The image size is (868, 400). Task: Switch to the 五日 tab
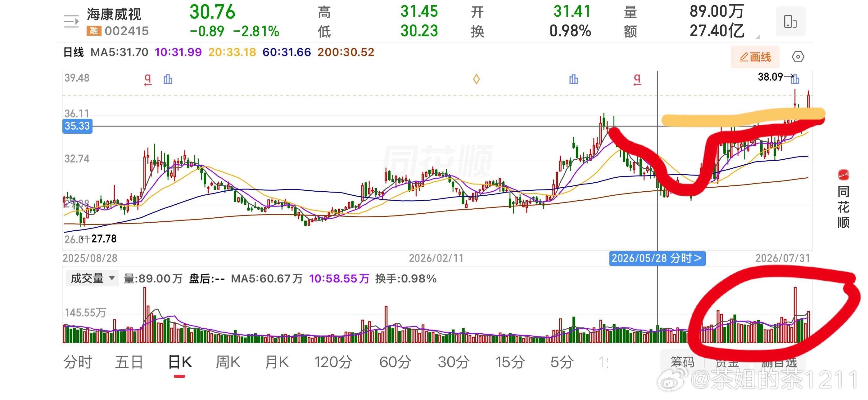(129, 362)
